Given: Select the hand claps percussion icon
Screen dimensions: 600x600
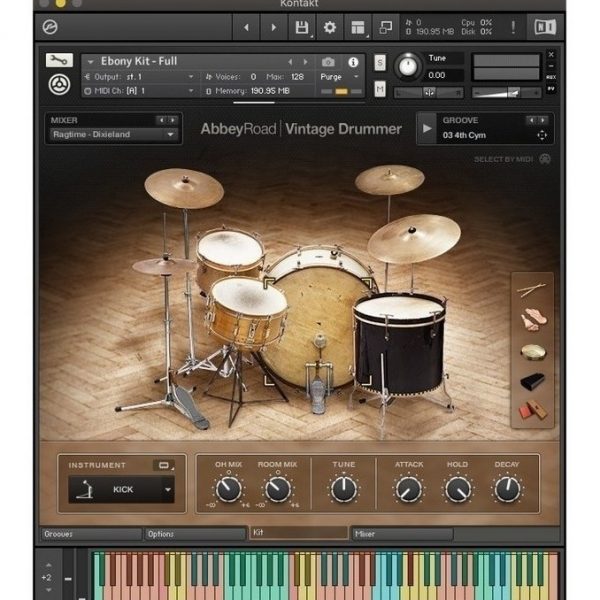Looking at the screenshot, I should point(533,319).
